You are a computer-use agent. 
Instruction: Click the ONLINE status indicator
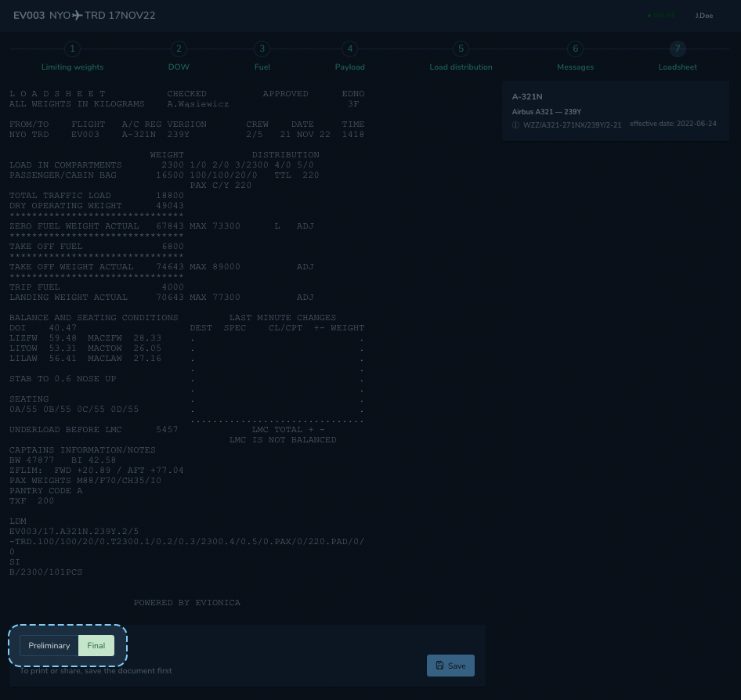click(x=662, y=16)
